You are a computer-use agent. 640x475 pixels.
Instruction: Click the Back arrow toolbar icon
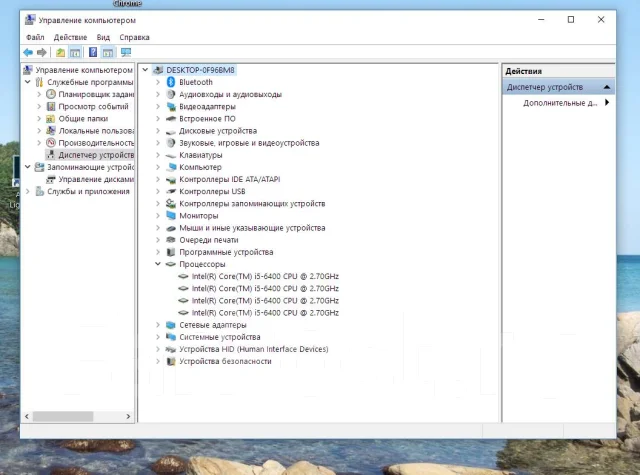click(28, 52)
